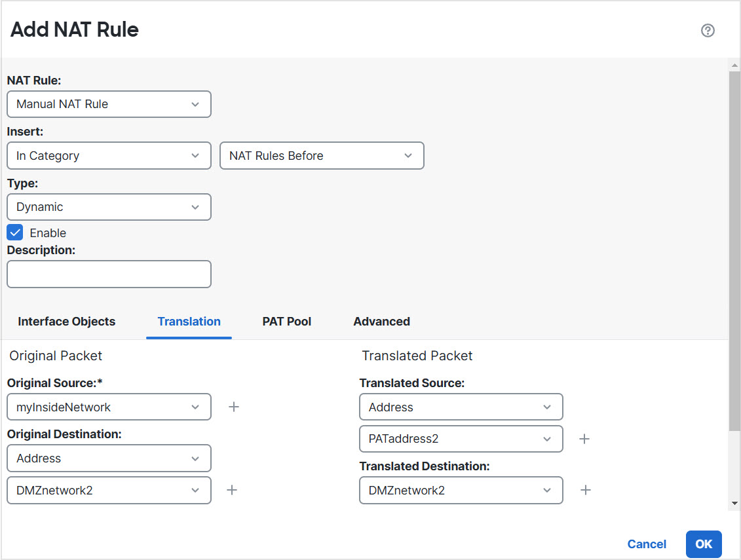Open Original Destination Address type dropdown
Image resolution: width=741 pixels, height=560 pixels.
click(x=109, y=458)
